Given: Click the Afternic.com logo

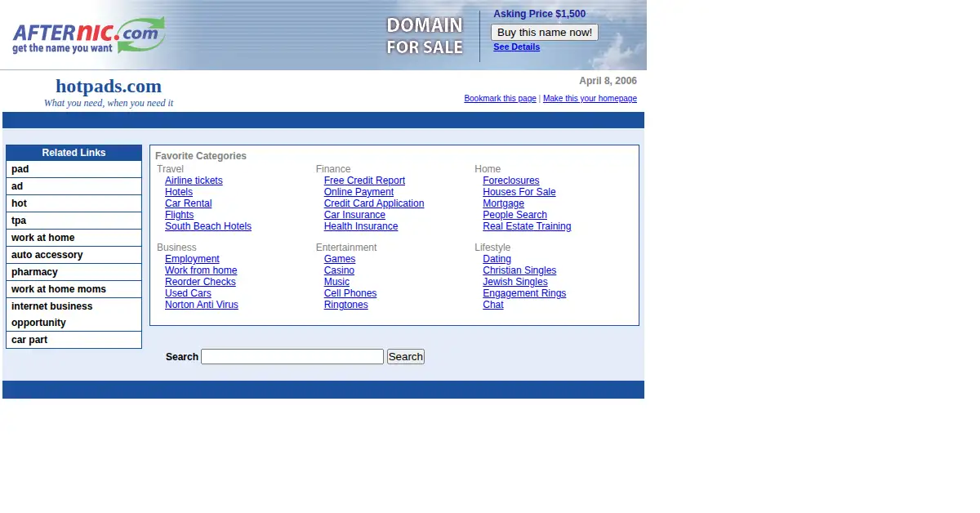Looking at the screenshot, I should (x=88, y=35).
